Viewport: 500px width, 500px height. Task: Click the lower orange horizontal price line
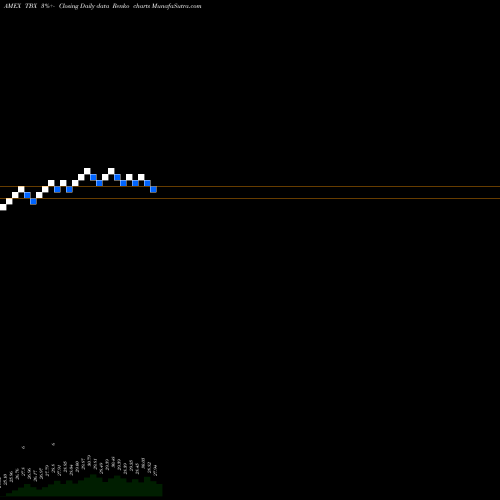click(250, 199)
